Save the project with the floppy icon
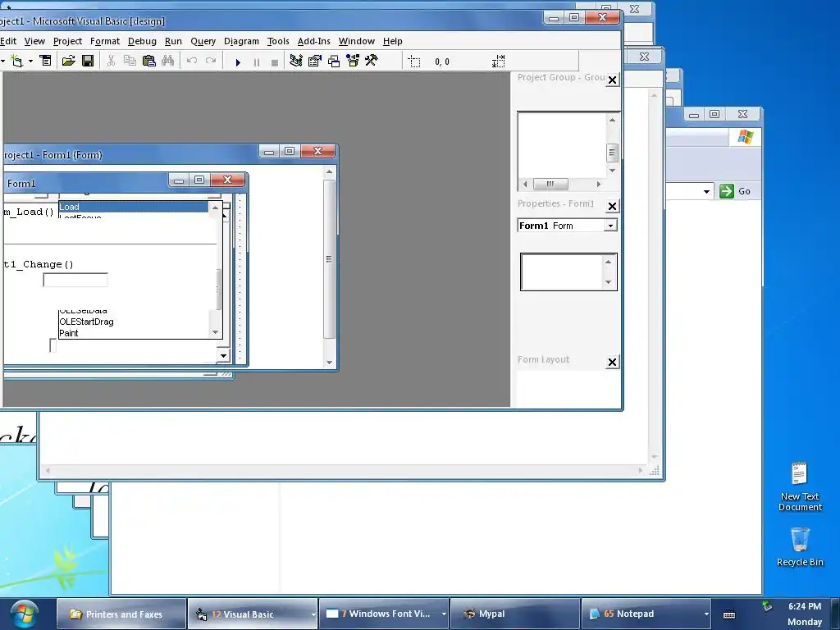Image resolution: width=840 pixels, height=630 pixels. (x=88, y=61)
